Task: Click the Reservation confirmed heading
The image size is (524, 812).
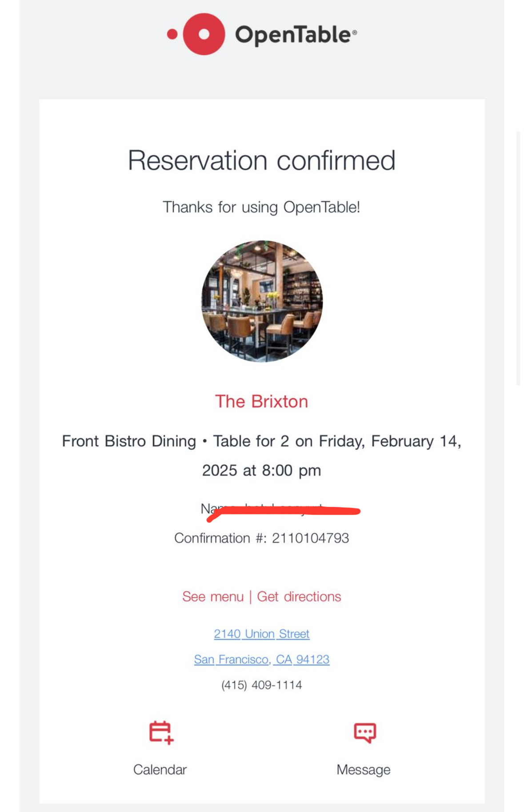Action: coord(262,160)
